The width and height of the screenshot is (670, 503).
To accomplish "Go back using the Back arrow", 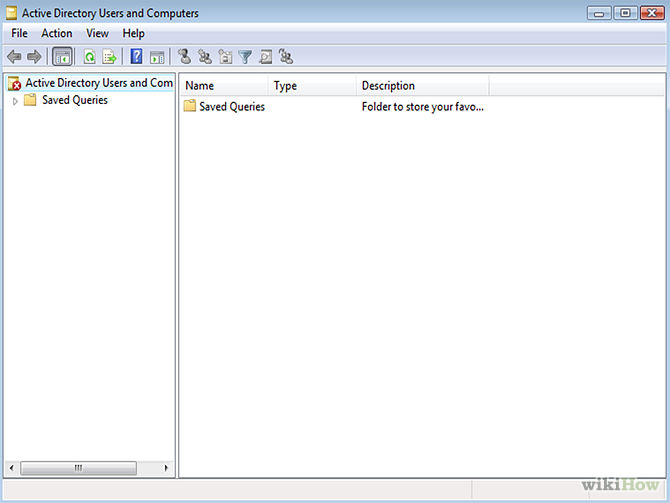I will (x=14, y=56).
